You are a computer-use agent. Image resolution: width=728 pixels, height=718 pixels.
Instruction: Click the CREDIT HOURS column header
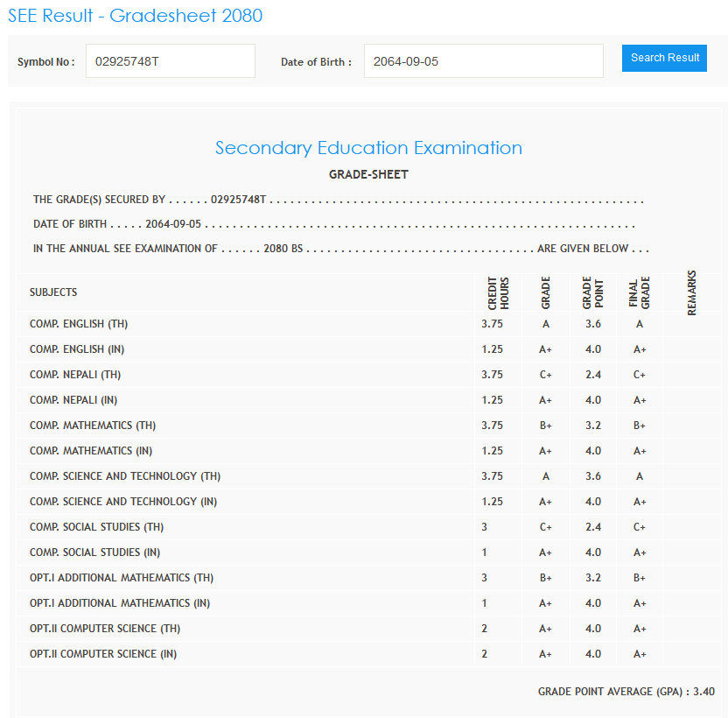coord(498,293)
